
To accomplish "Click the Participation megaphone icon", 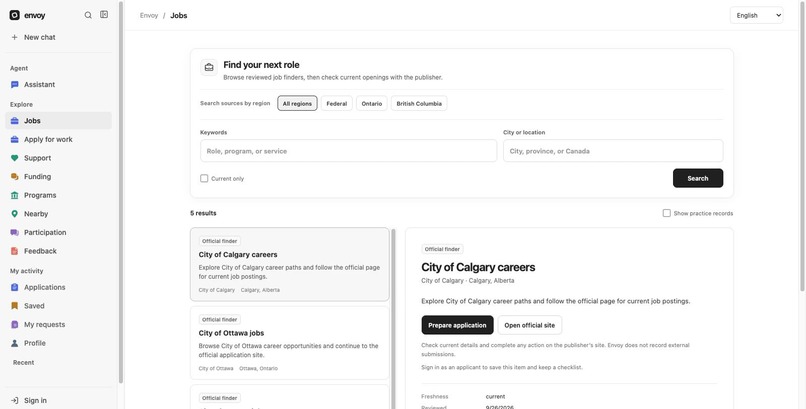I will pos(14,233).
